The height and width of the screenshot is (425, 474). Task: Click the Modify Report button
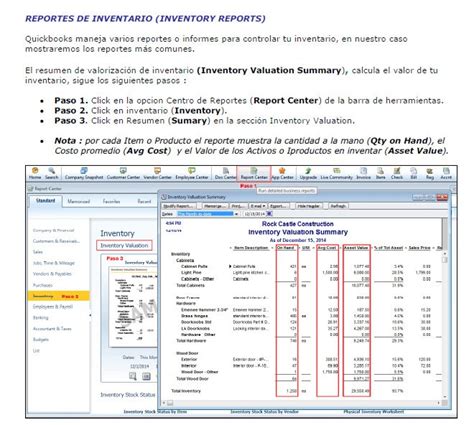[x=179, y=206]
